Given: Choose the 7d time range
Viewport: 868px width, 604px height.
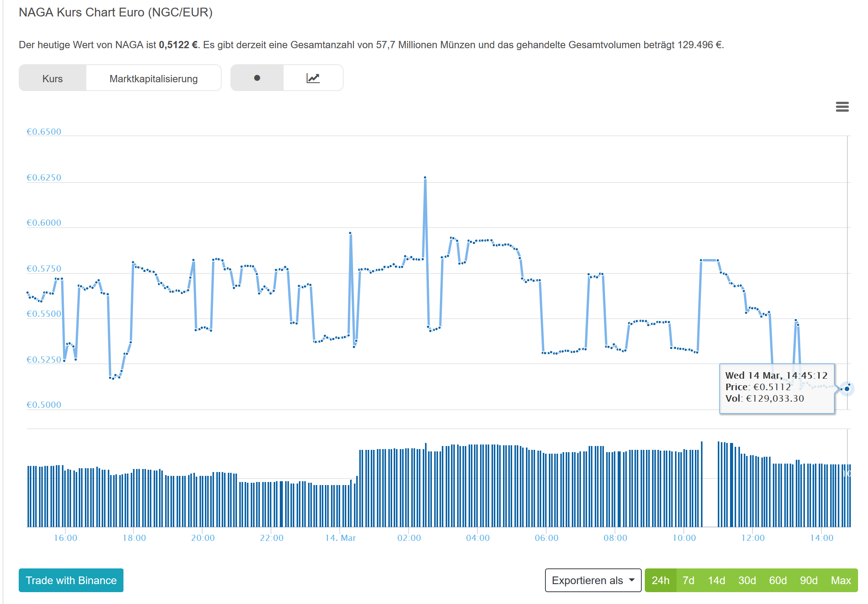Looking at the screenshot, I should (688, 580).
